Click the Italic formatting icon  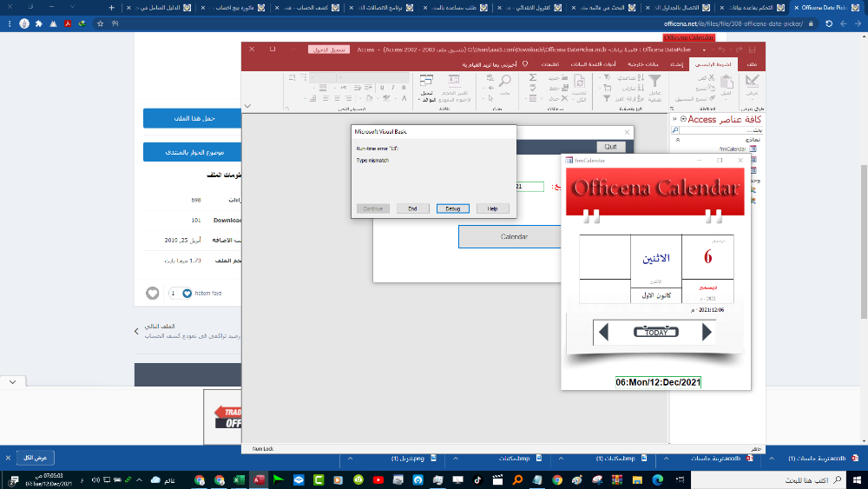(393, 88)
